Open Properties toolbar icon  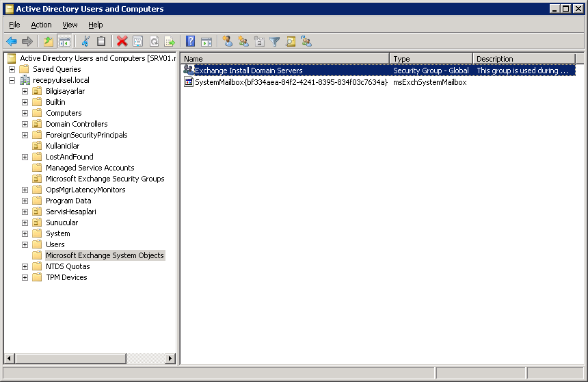coord(138,41)
